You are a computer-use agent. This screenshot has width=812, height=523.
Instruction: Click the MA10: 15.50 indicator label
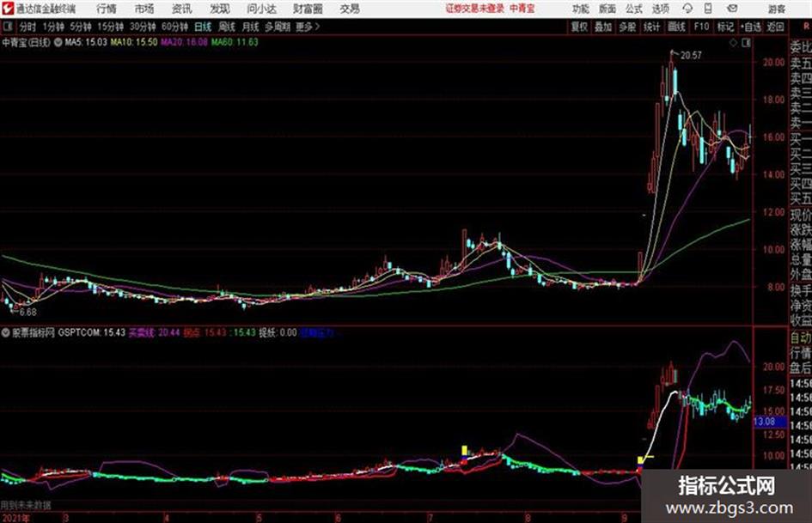(x=133, y=42)
